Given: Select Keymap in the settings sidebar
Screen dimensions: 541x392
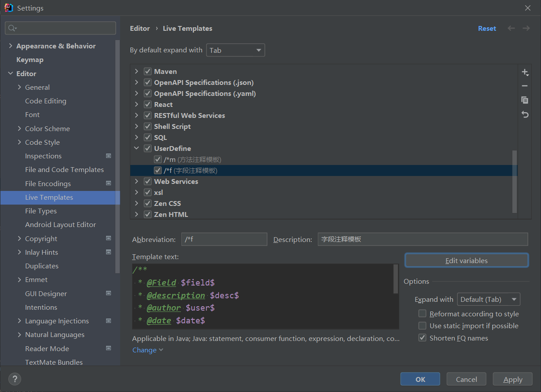Looking at the screenshot, I should [x=30, y=59].
